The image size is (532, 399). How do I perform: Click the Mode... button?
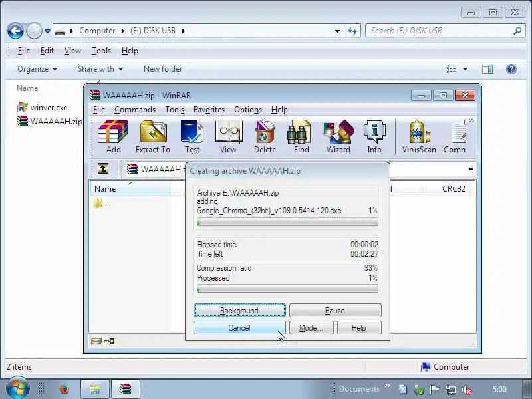pyautogui.click(x=311, y=328)
